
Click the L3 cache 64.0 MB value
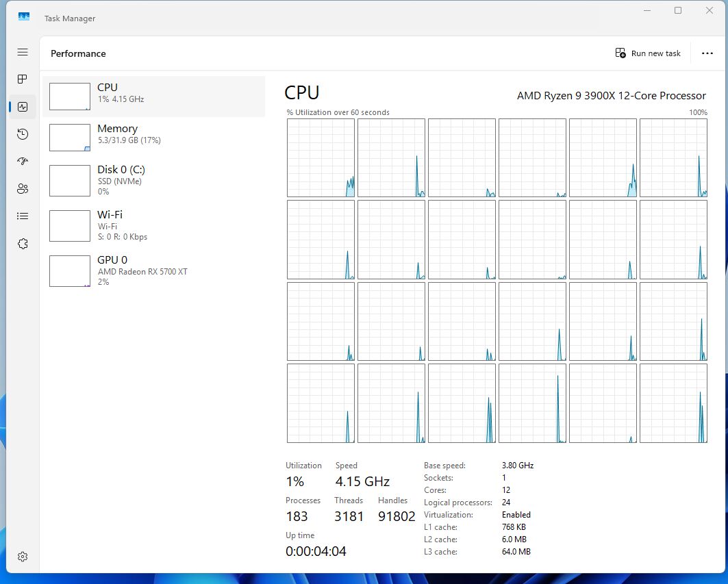coord(516,552)
